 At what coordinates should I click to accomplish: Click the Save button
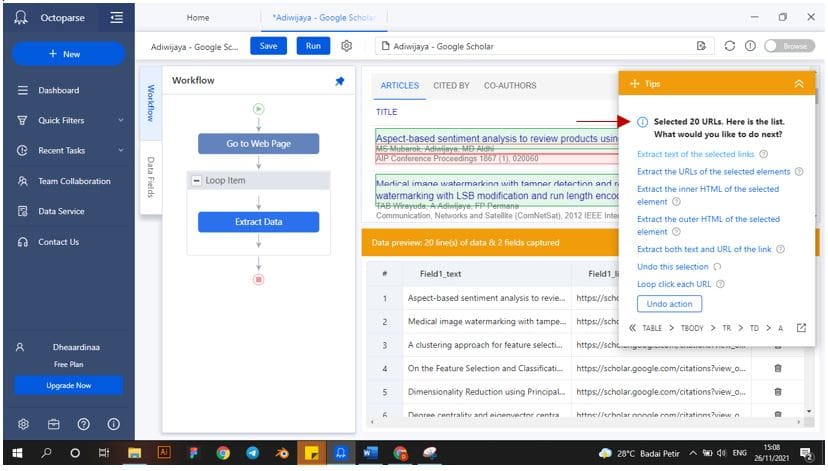pyautogui.click(x=268, y=46)
